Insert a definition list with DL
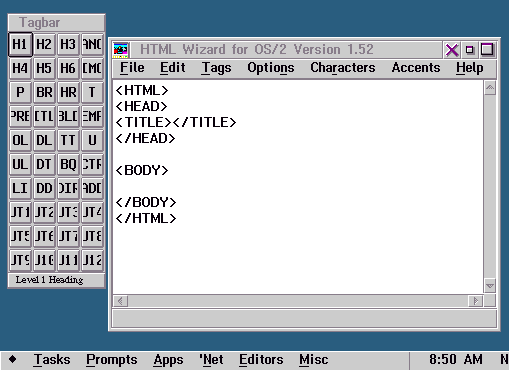Image resolution: width=509 pixels, height=370 pixels. [44, 140]
